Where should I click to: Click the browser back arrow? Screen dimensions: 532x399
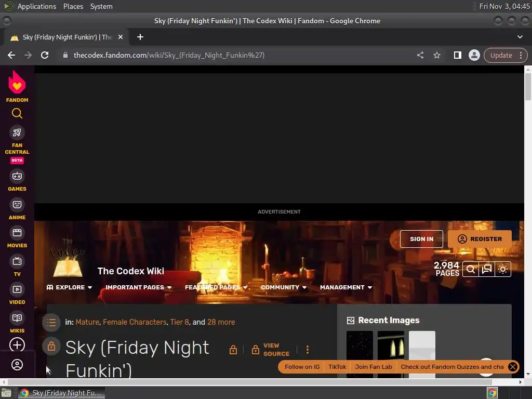click(11, 55)
